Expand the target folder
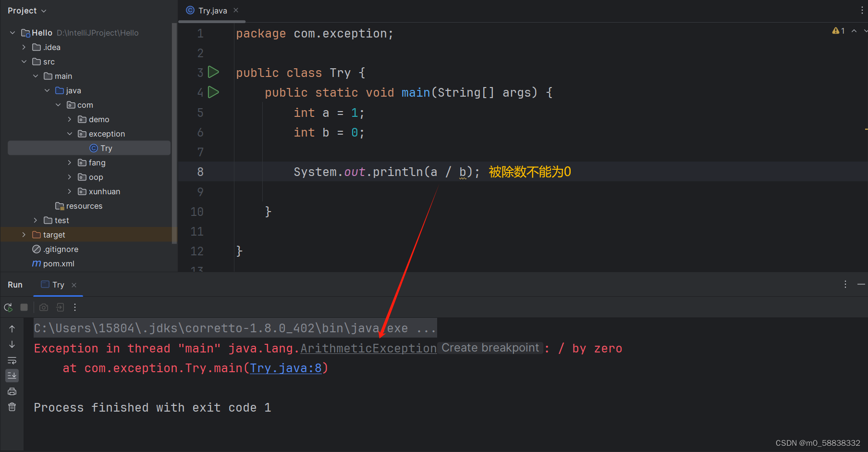Screen dimensions: 868x452 [24, 235]
